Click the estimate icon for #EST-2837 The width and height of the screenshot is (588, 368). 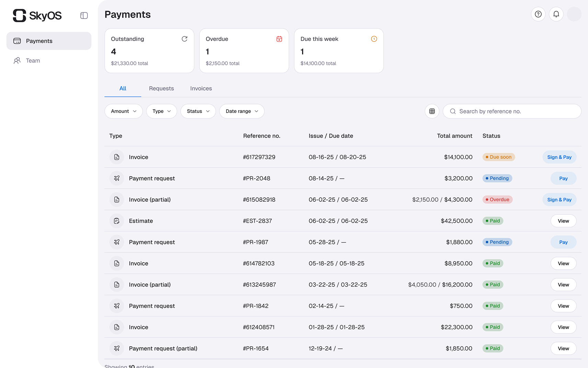click(117, 221)
